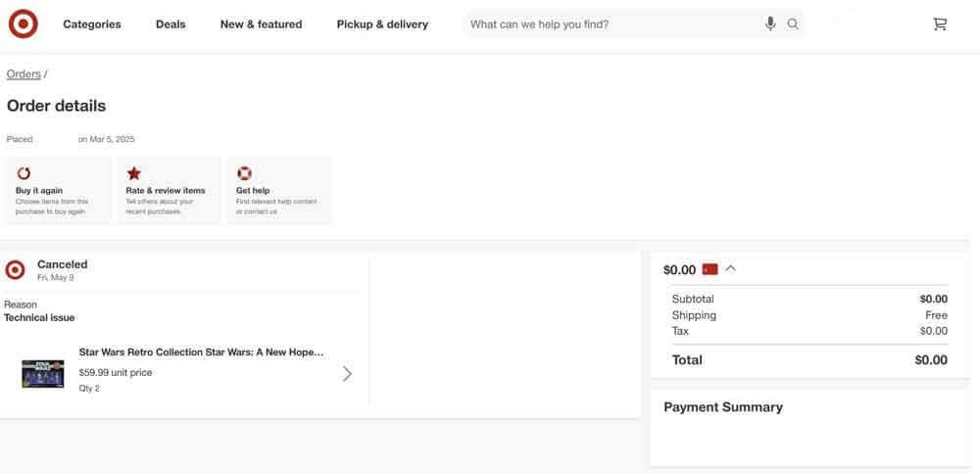The image size is (980, 473).
Task: Expand Star Wars item details arrow
Action: pyautogui.click(x=347, y=373)
